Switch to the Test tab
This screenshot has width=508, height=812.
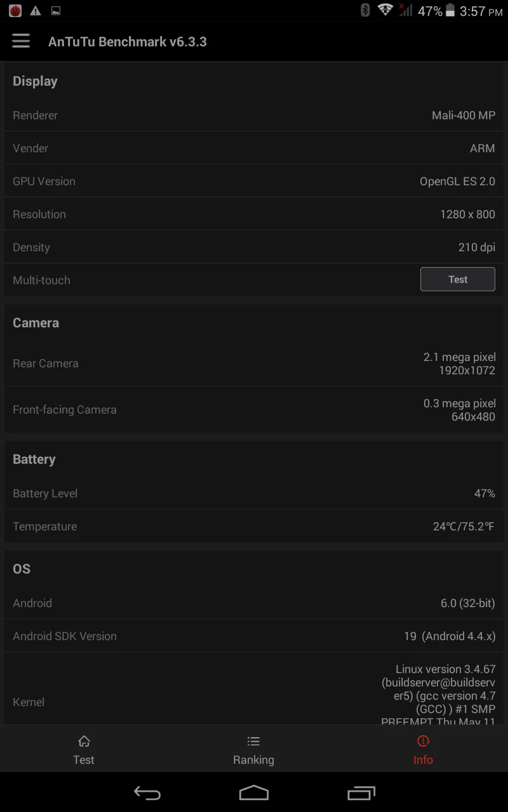point(84,750)
